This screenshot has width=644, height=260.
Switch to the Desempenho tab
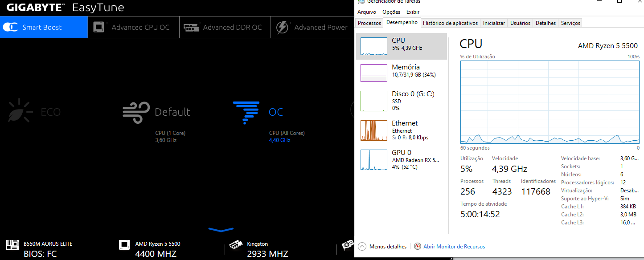click(x=402, y=22)
